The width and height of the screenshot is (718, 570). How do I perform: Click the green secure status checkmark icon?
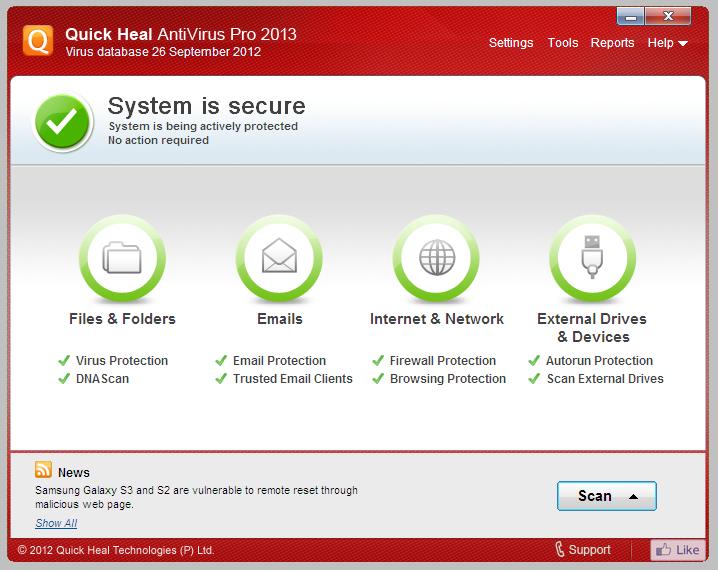coord(63,122)
